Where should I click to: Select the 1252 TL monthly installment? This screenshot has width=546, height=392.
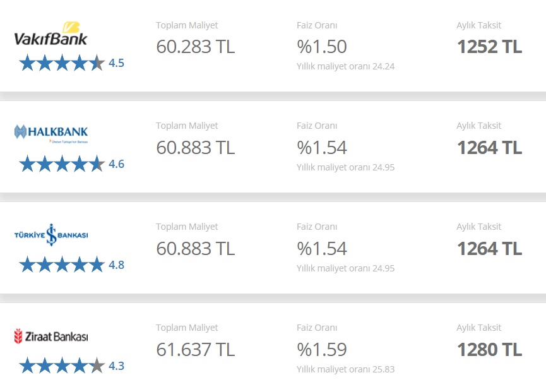coord(489,47)
